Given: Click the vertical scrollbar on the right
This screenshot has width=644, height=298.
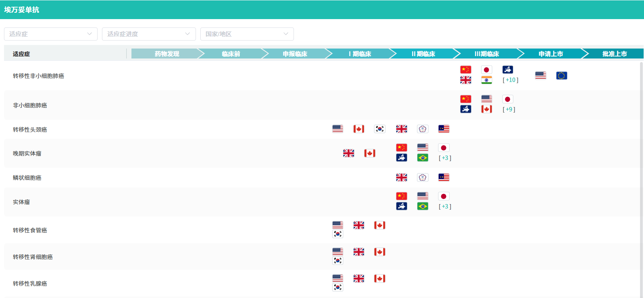Looking at the screenshot, I should (642, 179).
